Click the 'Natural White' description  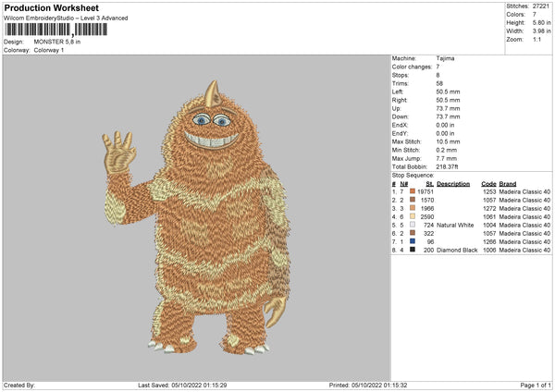coord(455,225)
